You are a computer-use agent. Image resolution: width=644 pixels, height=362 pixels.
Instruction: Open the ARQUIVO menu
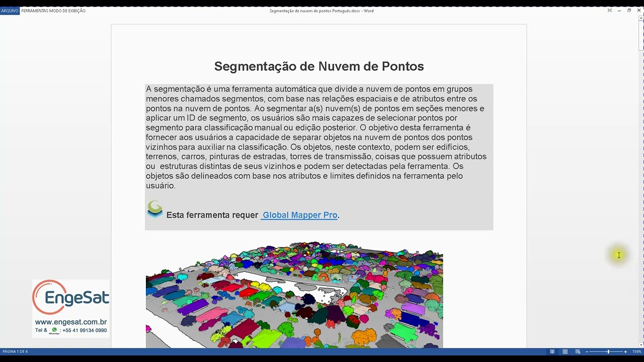point(10,11)
